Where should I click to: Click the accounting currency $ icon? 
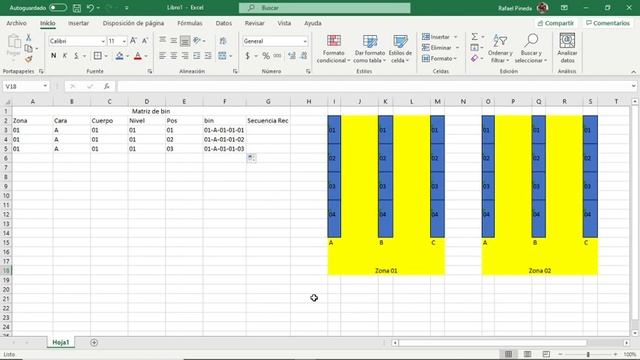(247, 56)
